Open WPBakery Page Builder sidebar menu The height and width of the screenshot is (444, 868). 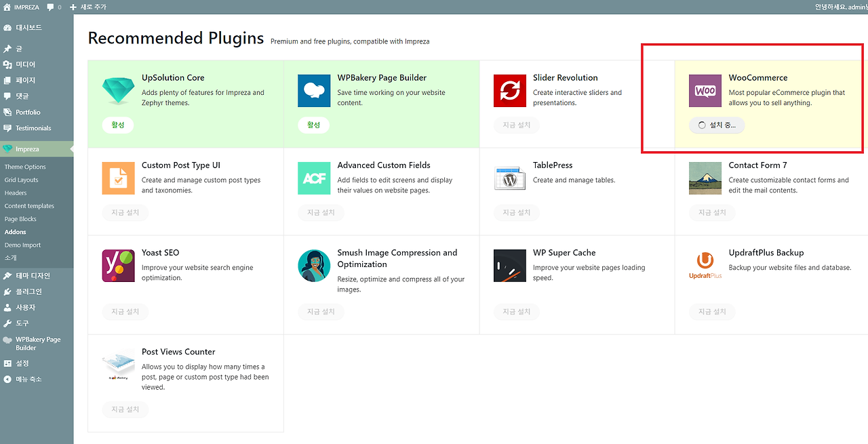(37, 343)
